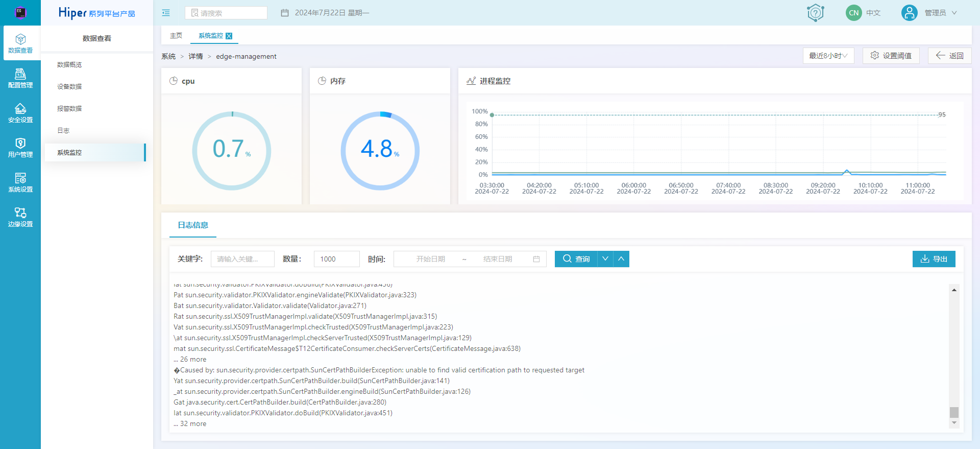Open the 边缘设置 sidebar section

click(20, 217)
